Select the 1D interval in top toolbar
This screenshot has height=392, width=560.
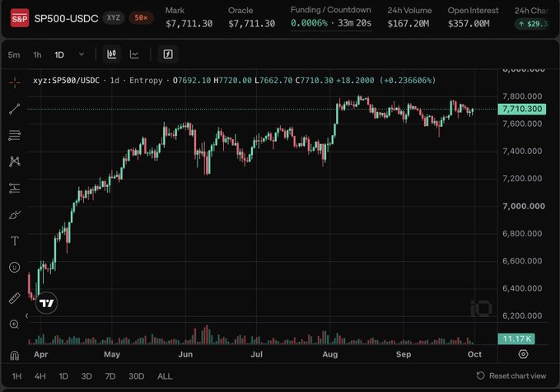59,54
